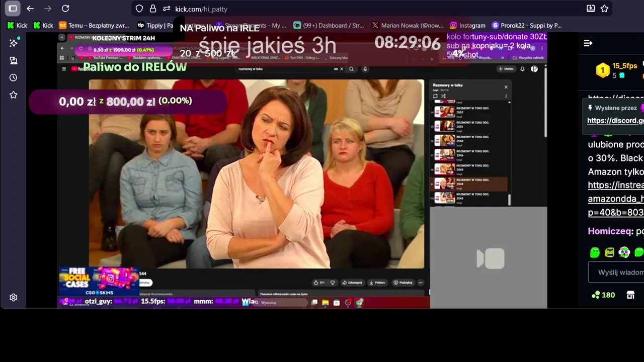Reload the kick.com page

tap(65, 9)
